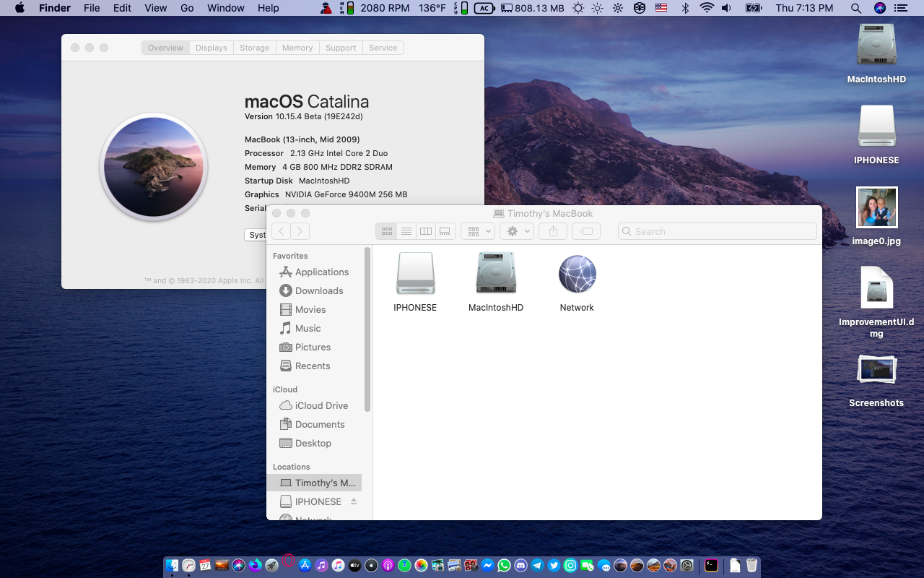The image size is (924, 578).
Task: Open Calendar from the Dock
Action: pos(205,565)
